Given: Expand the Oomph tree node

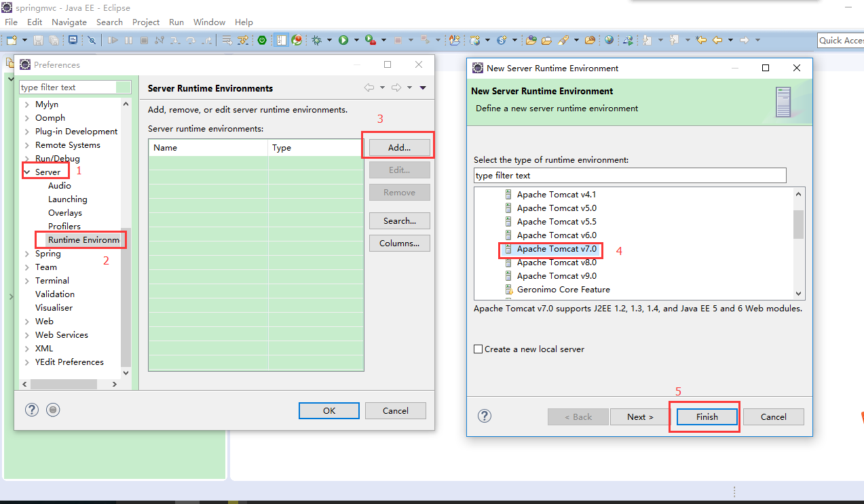Looking at the screenshot, I should click(27, 118).
